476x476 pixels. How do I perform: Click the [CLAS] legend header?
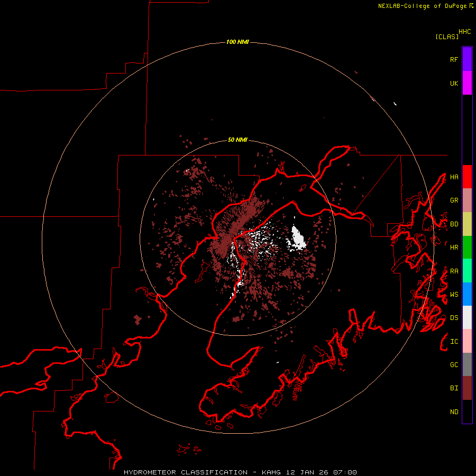coord(447,36)
